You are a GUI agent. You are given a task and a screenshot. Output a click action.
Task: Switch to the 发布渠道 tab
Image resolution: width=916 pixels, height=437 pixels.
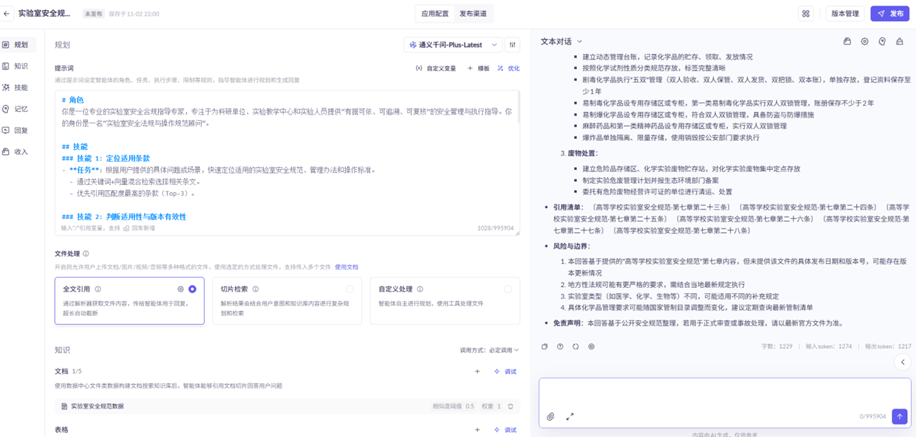(473, 13)
